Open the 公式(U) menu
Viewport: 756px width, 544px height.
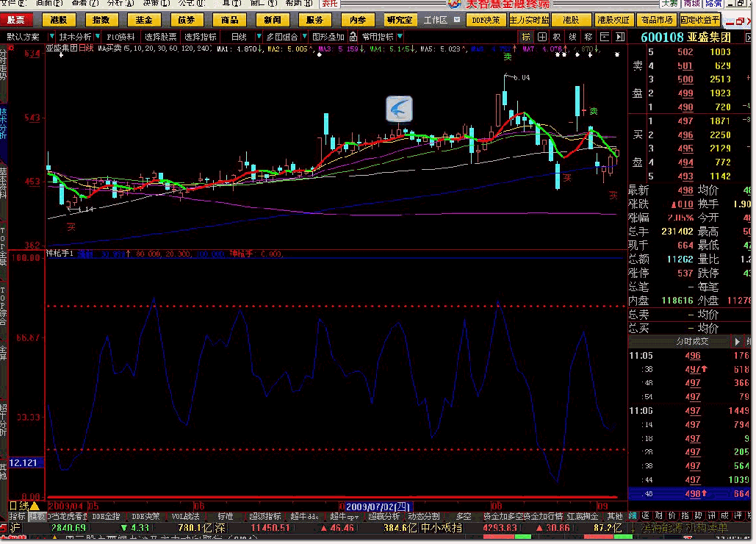(x=192, y=4)
